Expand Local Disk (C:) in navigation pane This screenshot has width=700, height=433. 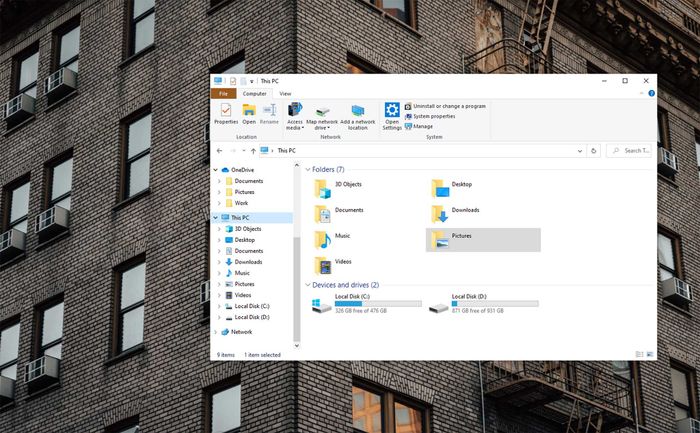pyautogui.click(x=219, y=306)
